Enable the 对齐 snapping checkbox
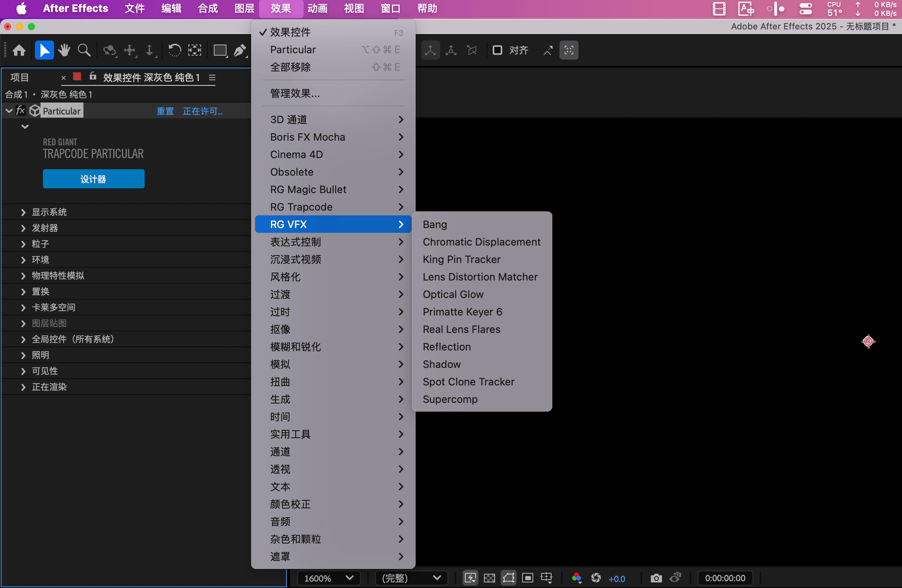 click(497, 50)
